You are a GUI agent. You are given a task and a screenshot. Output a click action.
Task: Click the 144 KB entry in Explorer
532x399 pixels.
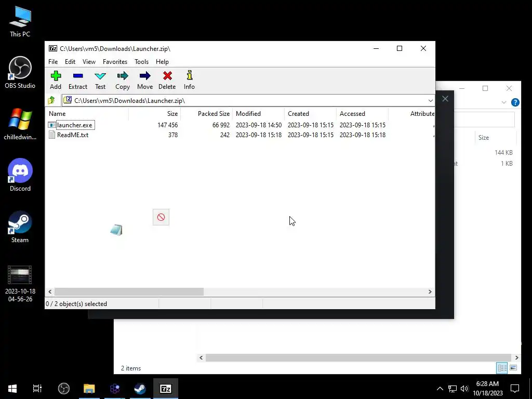(503, 153)
